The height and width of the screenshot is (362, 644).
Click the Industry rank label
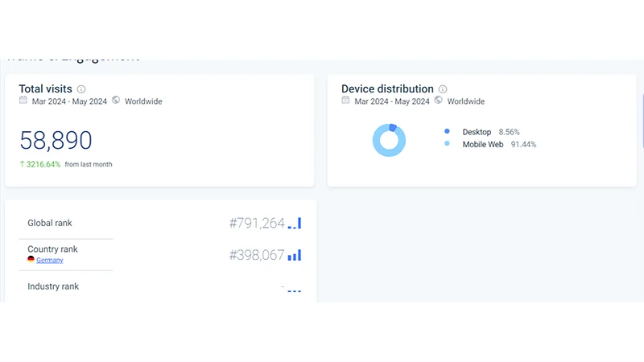coord(53,286)
